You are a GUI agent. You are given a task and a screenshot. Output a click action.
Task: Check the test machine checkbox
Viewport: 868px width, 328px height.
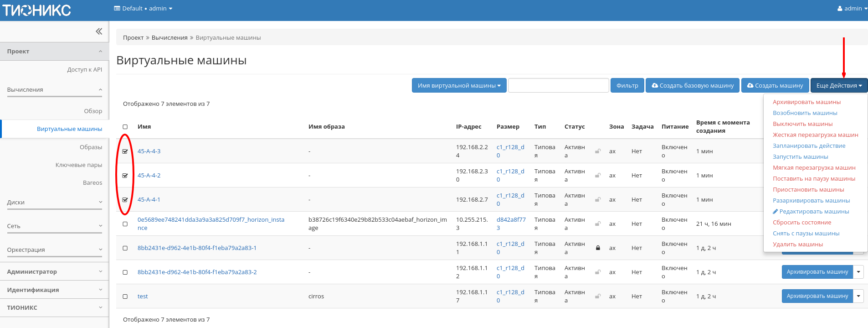point(125,297)
